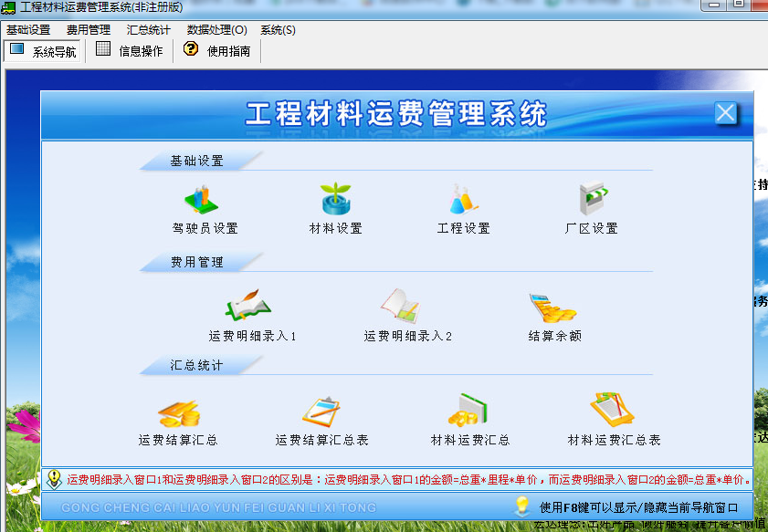Screen dimensions: 768x532
Task: Open the 结算余额 balance icon
Action: coord(553,308)
